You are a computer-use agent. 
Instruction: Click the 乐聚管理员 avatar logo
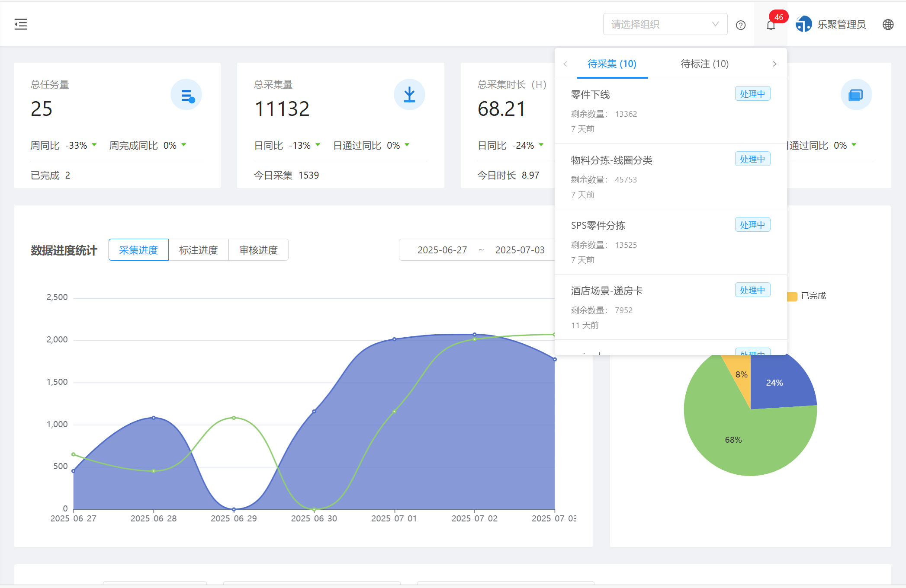click(x=803, y=24)
